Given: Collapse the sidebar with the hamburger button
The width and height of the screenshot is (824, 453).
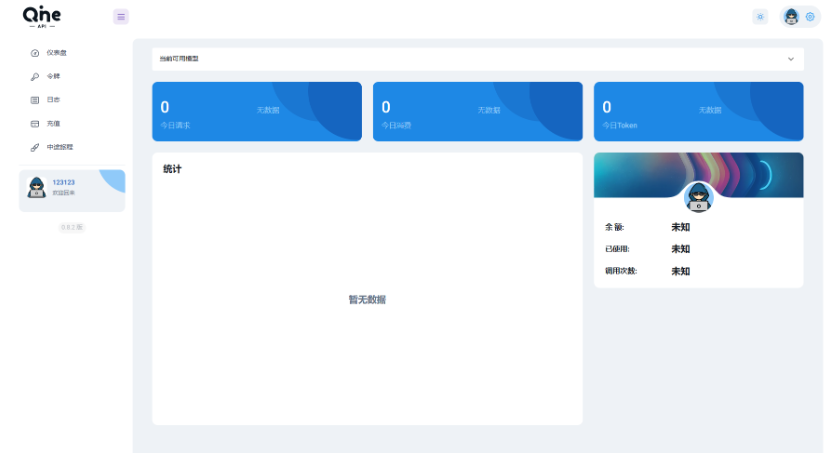Looking at the screenshot, I should coord(121,16).
